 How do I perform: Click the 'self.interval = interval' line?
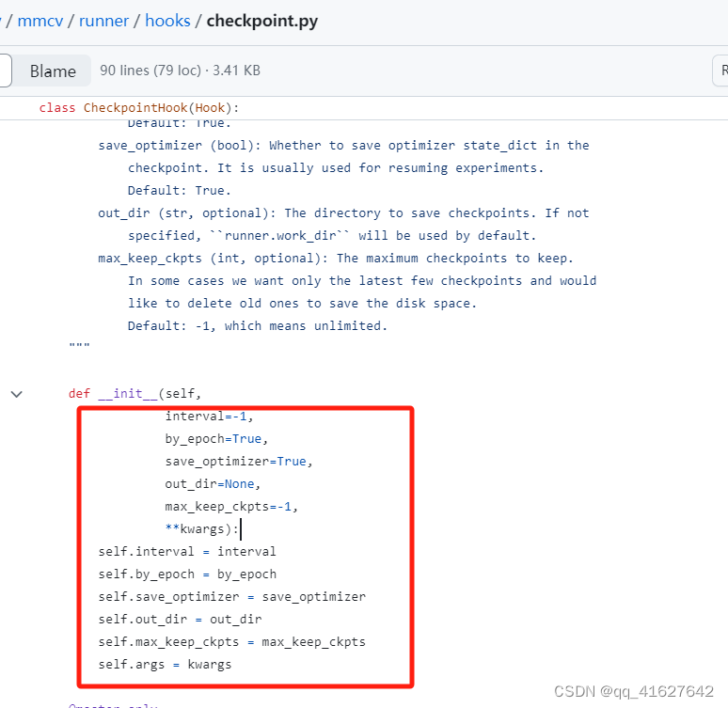pyautogui.click(x=187, y=552)
